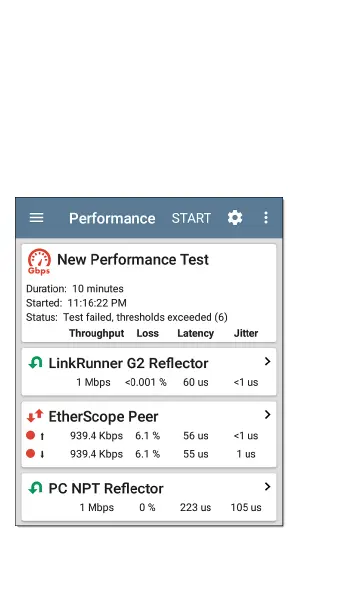Start the performance test
This screenshot has width=360, height=612.
point(191,218)
